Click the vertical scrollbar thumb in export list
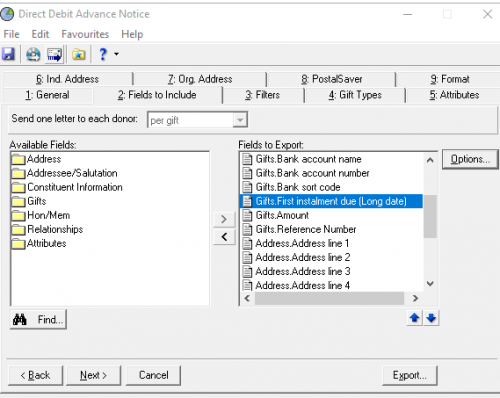Image resolution: width=500 pixels, height=398 pixels. tap(430, 216)
